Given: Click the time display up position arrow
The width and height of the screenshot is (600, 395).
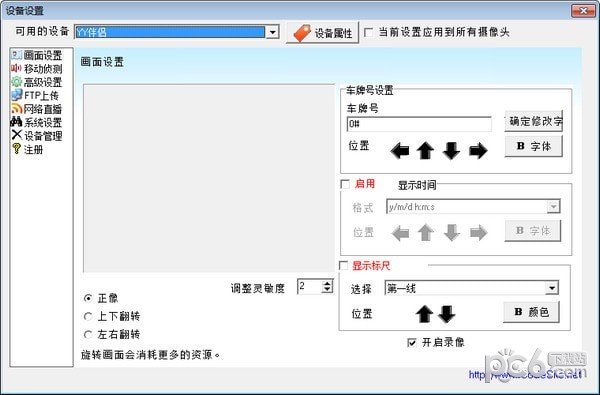Looking at the screenshot, I should tap(426, 232).
